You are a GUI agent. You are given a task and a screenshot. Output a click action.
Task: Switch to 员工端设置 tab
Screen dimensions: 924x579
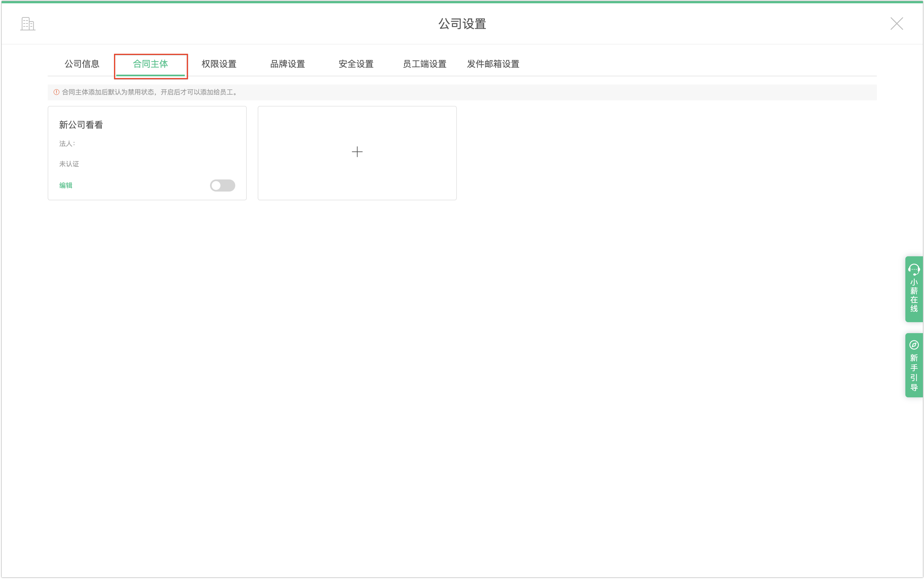pos(424,64)
